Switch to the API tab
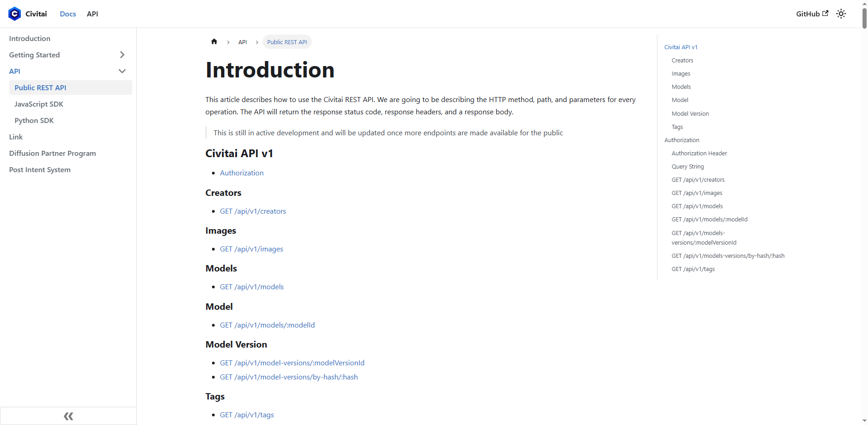Image resolution: width=868 pixels, height=425 pixels. point(92,14)
